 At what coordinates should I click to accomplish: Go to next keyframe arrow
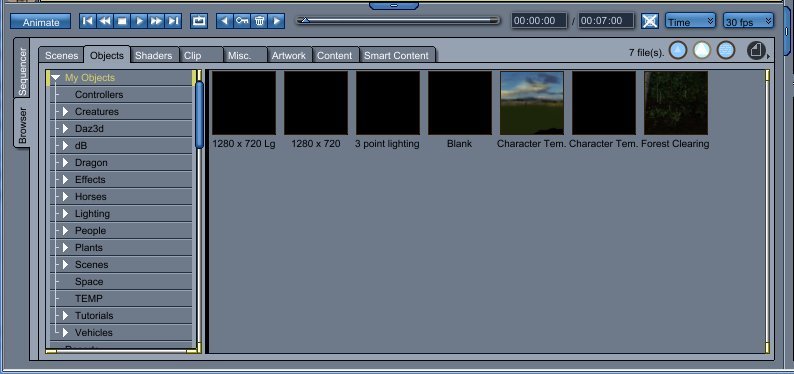[x=276, y=21]
